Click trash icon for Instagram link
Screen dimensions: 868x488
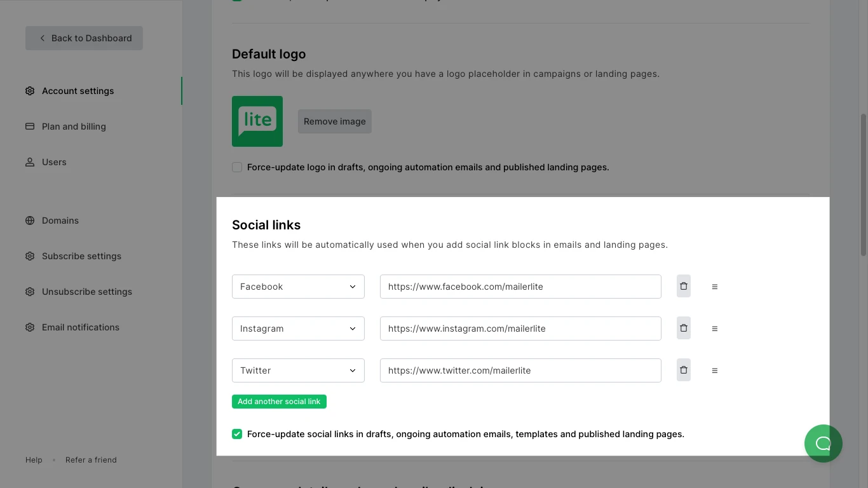point(683,329)
